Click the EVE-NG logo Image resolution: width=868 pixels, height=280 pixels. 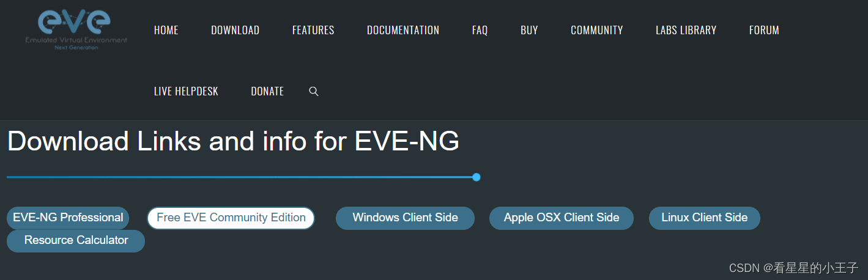(x=76, y=29)
